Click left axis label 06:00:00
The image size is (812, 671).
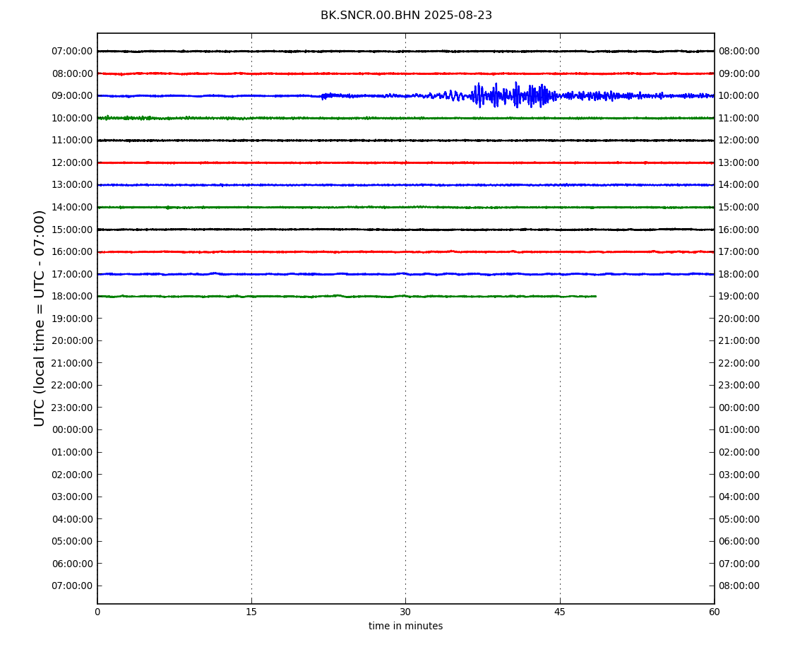73,564
